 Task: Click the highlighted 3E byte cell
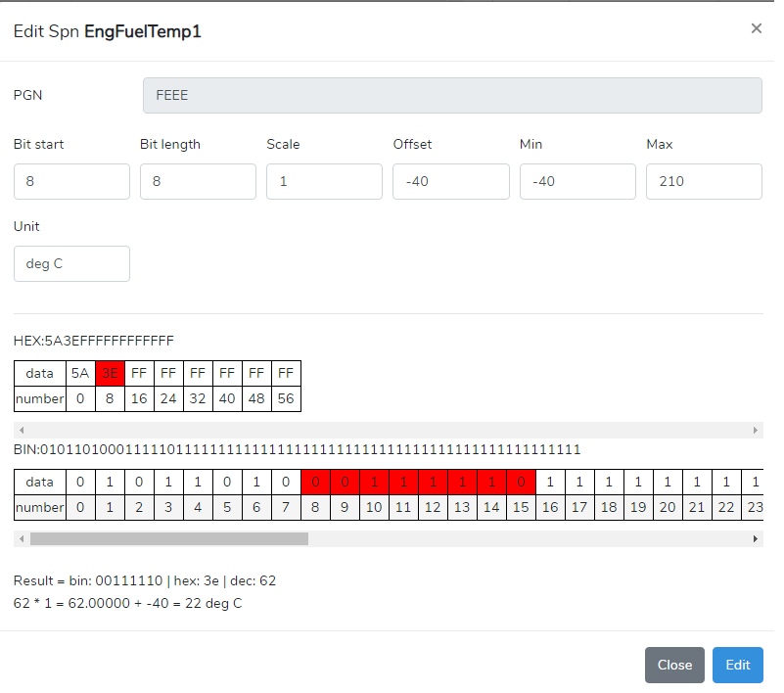(x=110, y=374)
